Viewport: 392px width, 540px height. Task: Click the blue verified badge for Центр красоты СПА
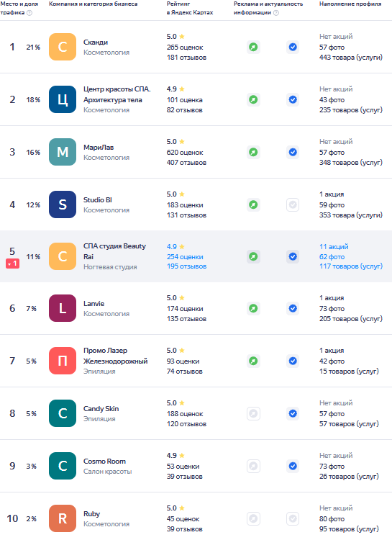click(x=293, y=100)
